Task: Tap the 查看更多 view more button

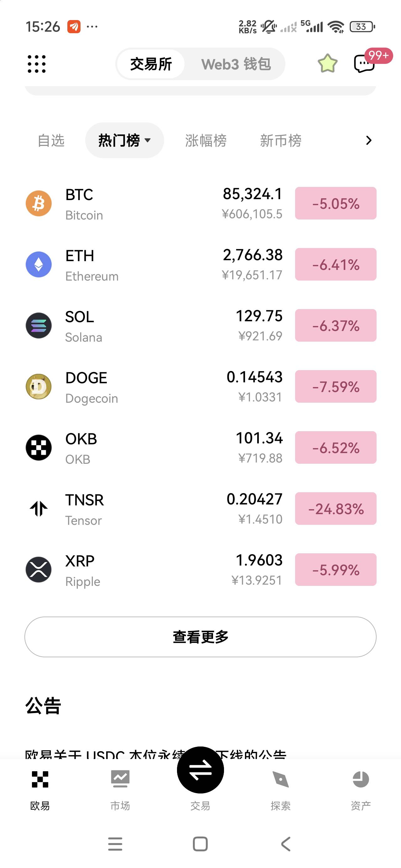Action: (200, 637)
